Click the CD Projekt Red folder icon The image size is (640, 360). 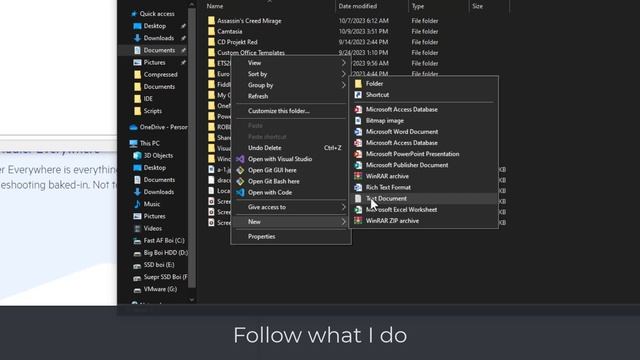pyautogui.click(x=211, y=42)
